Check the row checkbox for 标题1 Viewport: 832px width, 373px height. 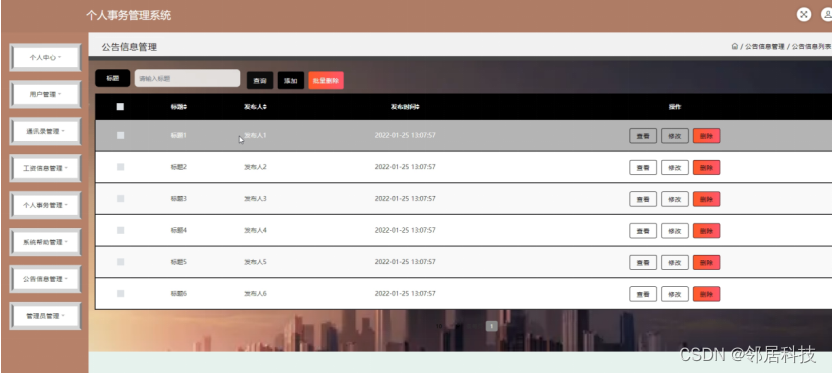[120, 135]
